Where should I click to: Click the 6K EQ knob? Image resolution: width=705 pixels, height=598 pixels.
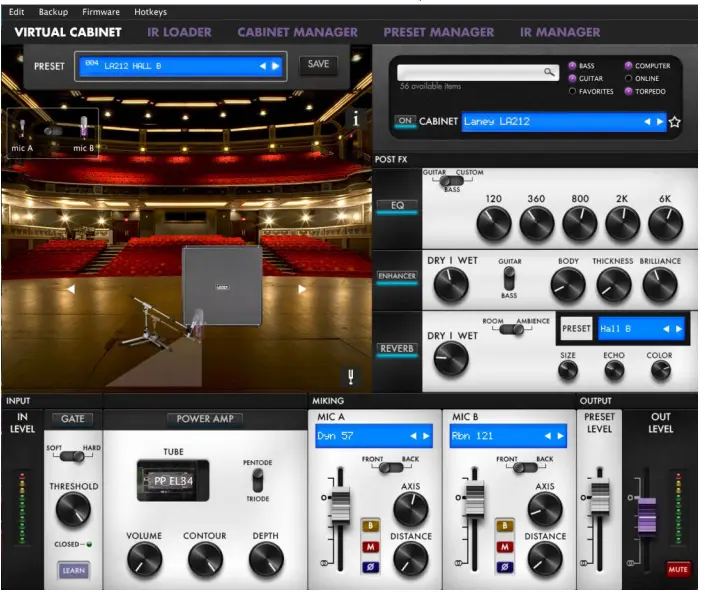(x=665, y=223)
